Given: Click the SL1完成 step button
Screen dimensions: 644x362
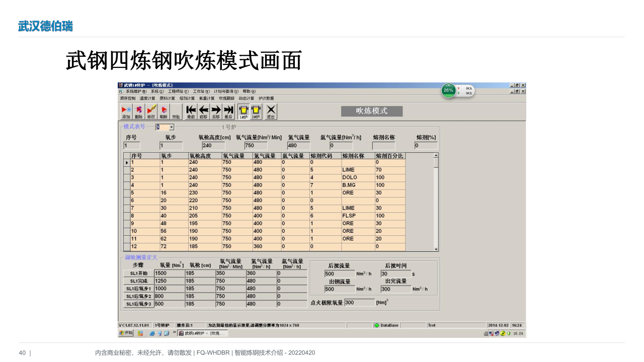Looking at the screenshot, I should 138,281.
